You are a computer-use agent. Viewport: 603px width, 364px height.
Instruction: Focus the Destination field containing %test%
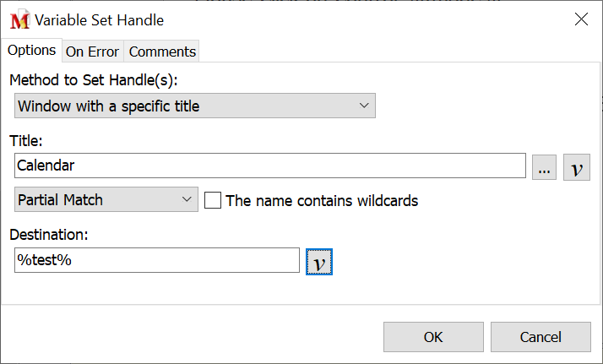tap(157, 260)
